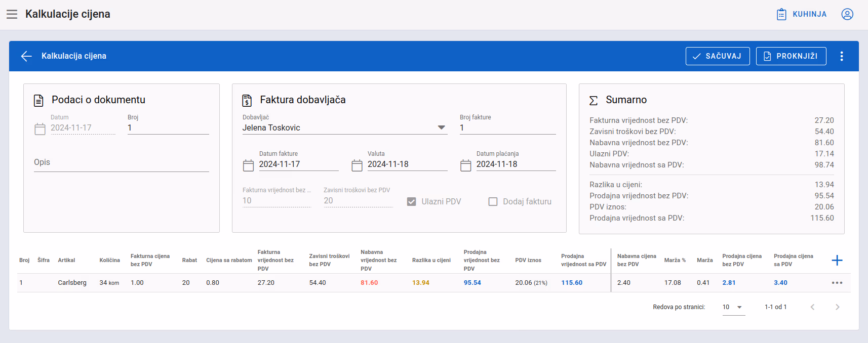Edit the Datum plaćanja date value

point(516,164)
